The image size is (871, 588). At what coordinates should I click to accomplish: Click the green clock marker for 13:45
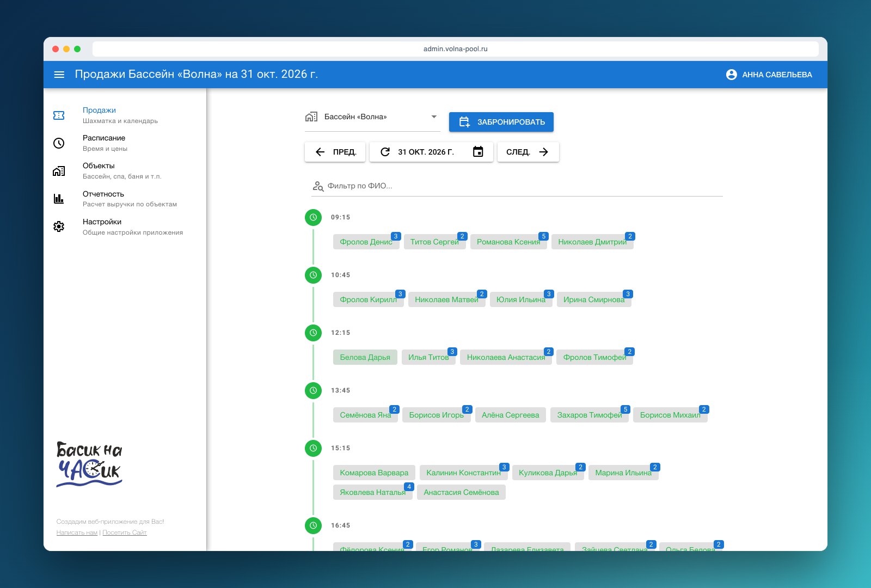[313, 390]
